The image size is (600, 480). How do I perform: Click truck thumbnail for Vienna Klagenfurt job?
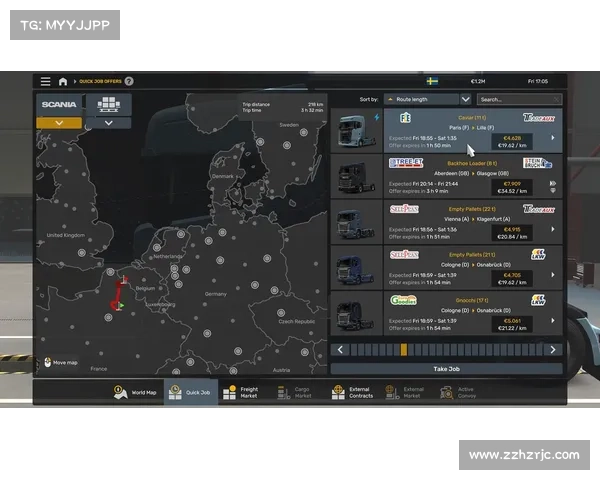(356, 222)
